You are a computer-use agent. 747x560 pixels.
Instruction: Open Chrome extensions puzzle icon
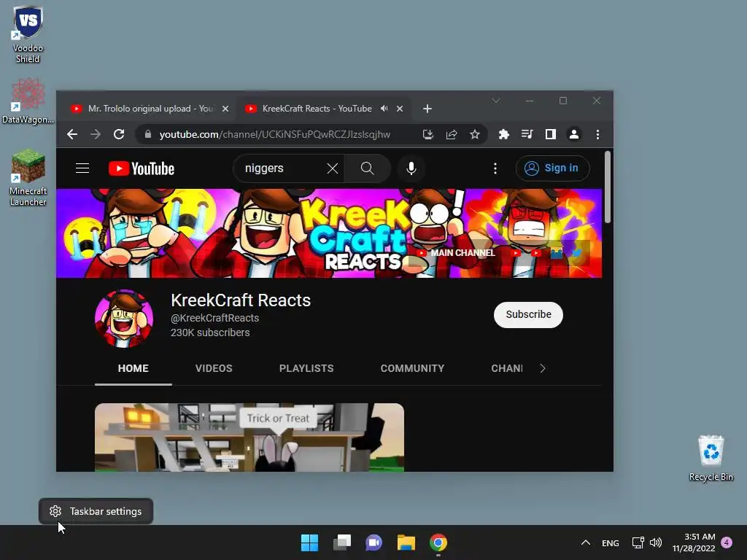(x=503, y=134)
